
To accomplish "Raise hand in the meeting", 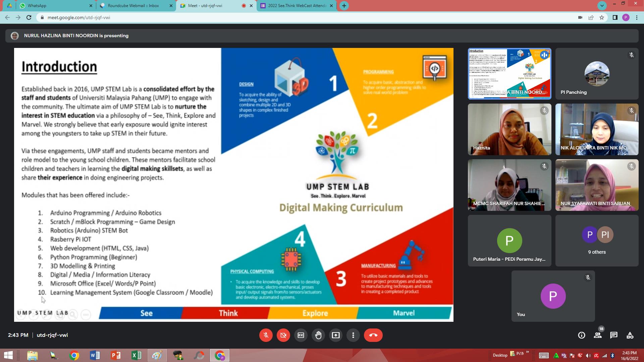I will coord(318,335).
